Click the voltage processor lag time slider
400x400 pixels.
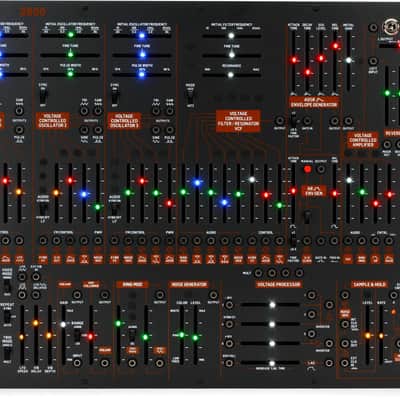point(270,363)
